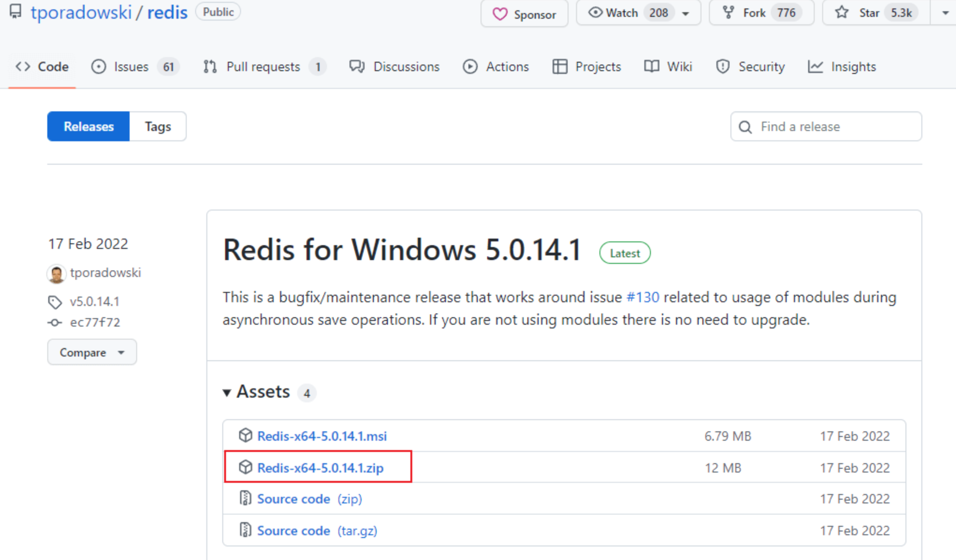Switch to the Tags view

tap(158, 126)
